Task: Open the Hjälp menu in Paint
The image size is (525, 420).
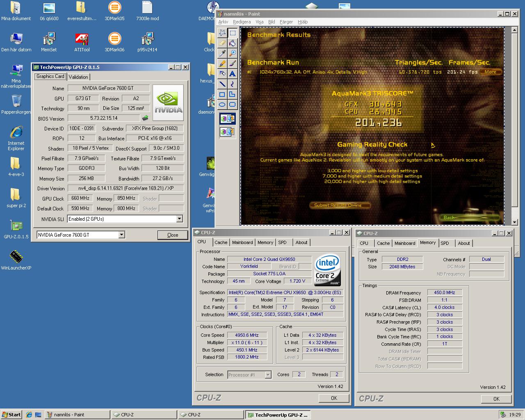Action: point(302,22)
